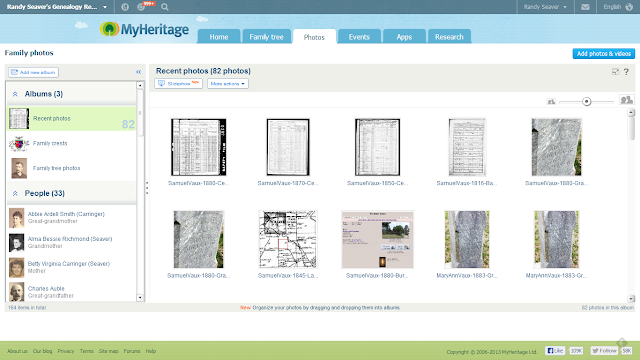The width and height of the screenshot is (640, 360).
Task: Click Facebook Like button in footer
Action: point(555,351)
